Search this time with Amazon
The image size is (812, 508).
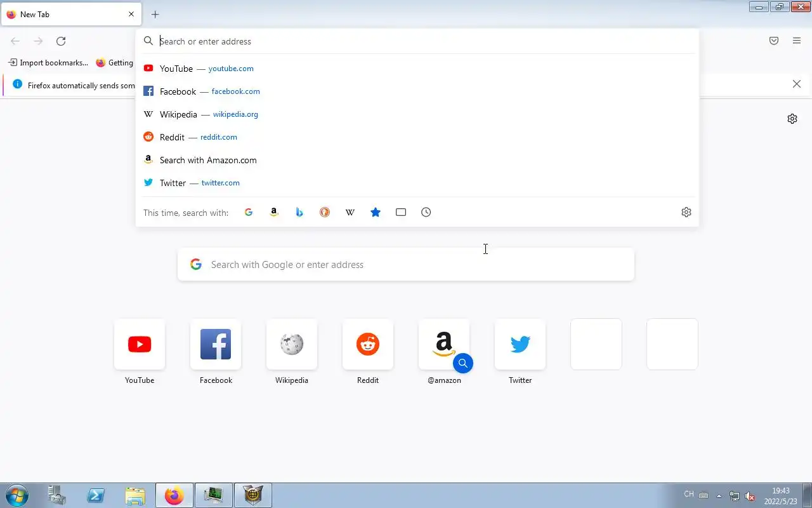[x=274, y=212]
